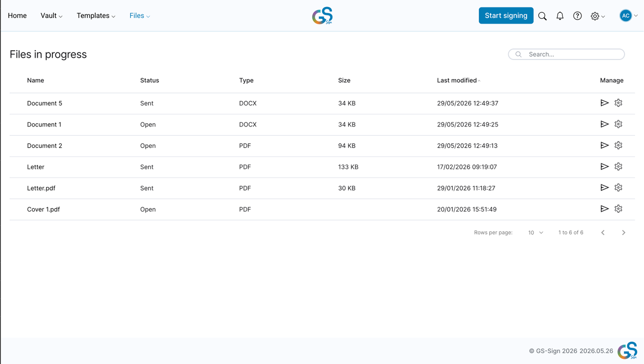Expand the Files menu
The width and height of the screenshot is (644, 364).
tap(140, 16)
